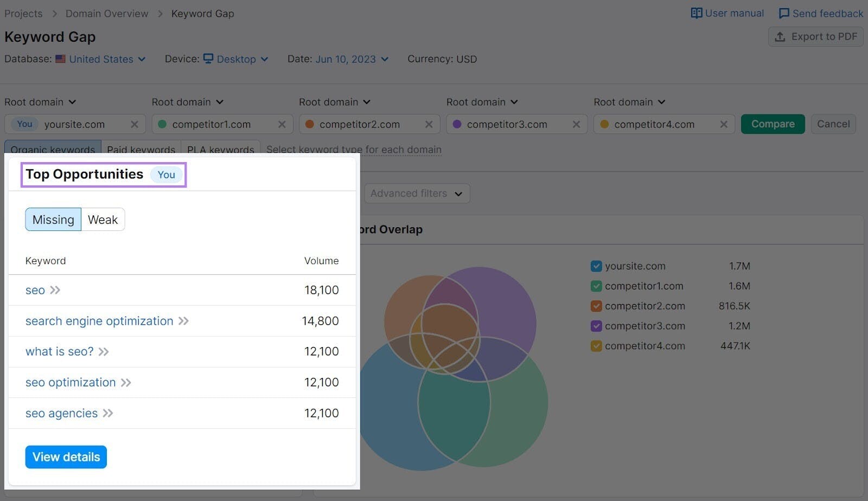Clear competitor2.com using its X icon
This screenshot has height=501, width=868.
(429, 125)
